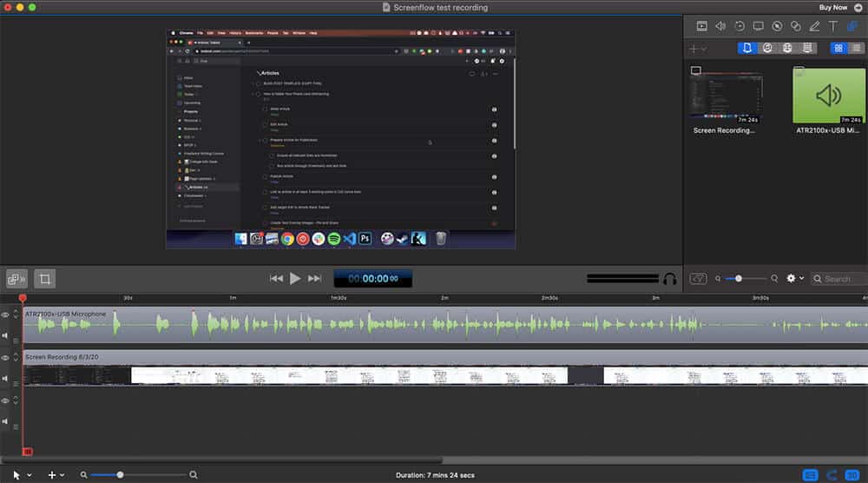Open the Touch Callout overlapping-circles tab
Viewport: 868px width, 483px height.
click(796, 26)
